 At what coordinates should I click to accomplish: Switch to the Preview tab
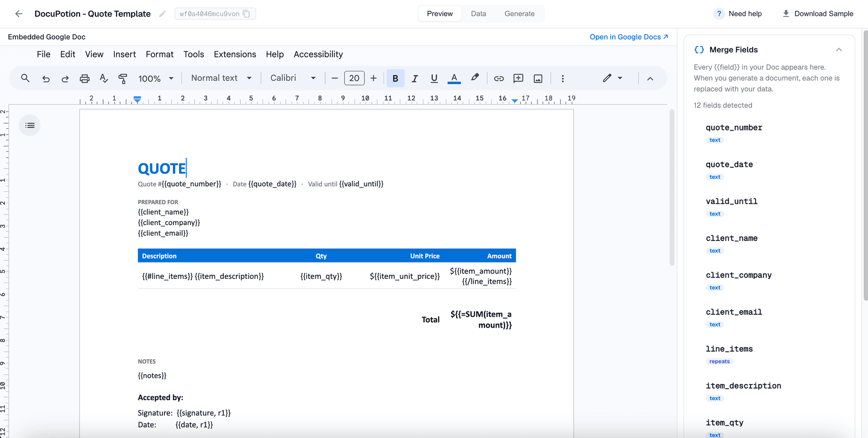point(439,14)
